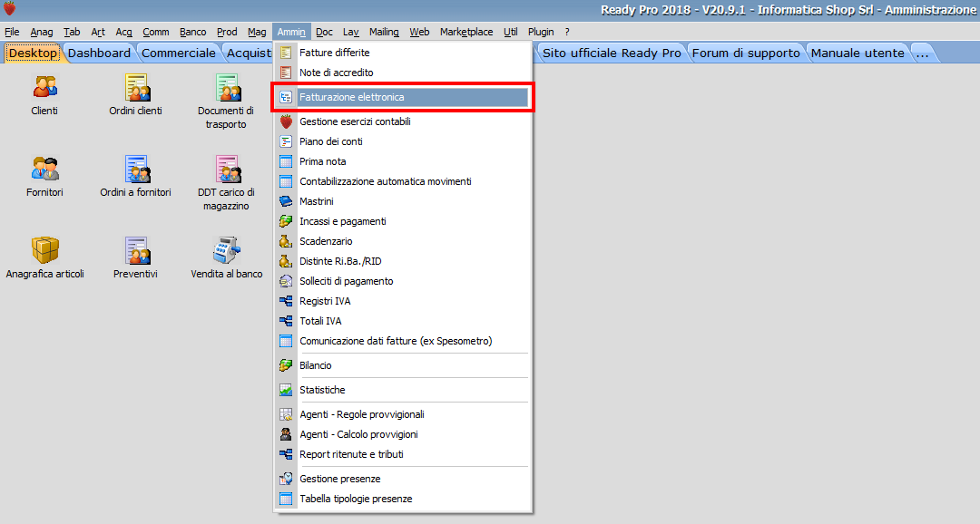Click the Gestione esercizi contabili strawberry icon
980x524 pixels.
tap(286, 121)
